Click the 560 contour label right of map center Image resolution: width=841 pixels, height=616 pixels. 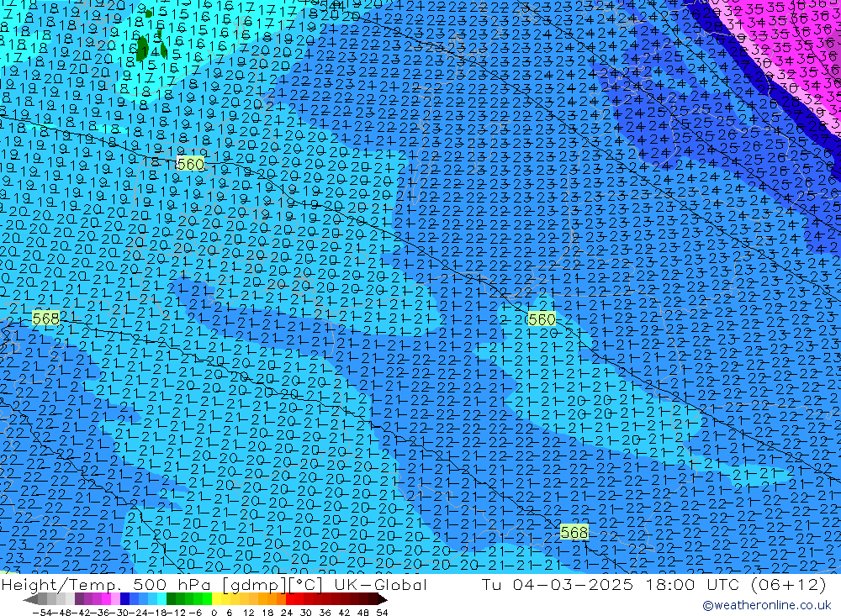click(542, 319)
